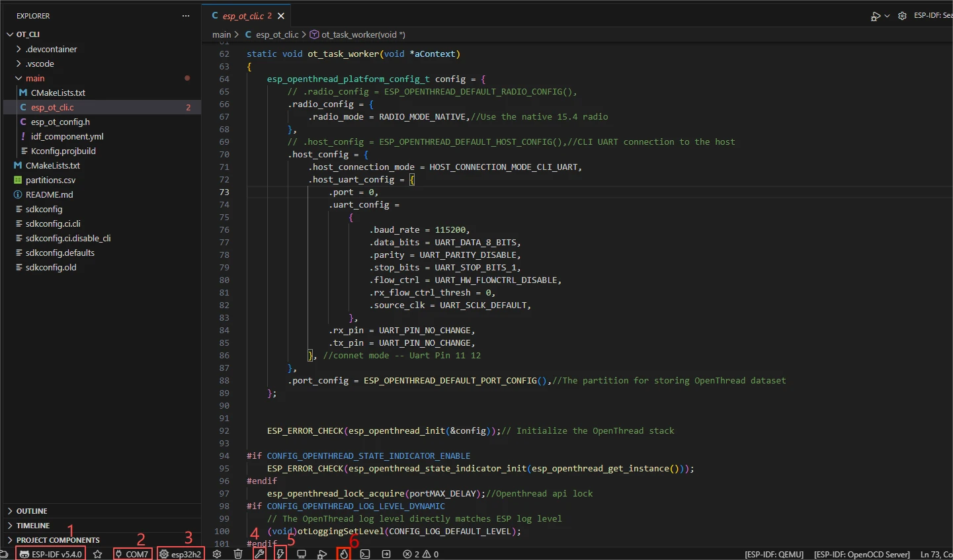
Task: Expand the .devcontainer folder
Action: pos(51,49)
